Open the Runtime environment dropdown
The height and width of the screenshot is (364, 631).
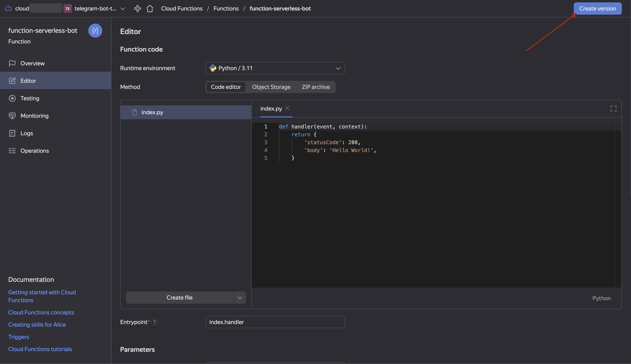click(x=275, y=68)
